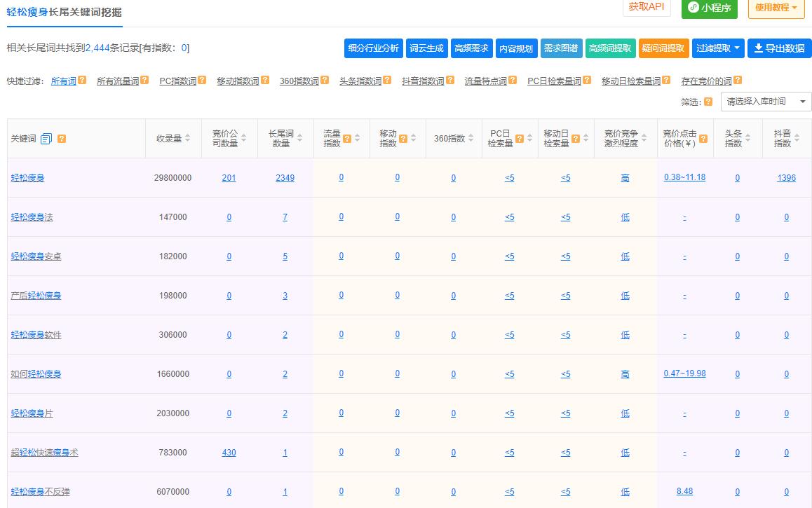The image size is (812, 508).
Task: Open the 词云生成 tool
Action: 426,48
